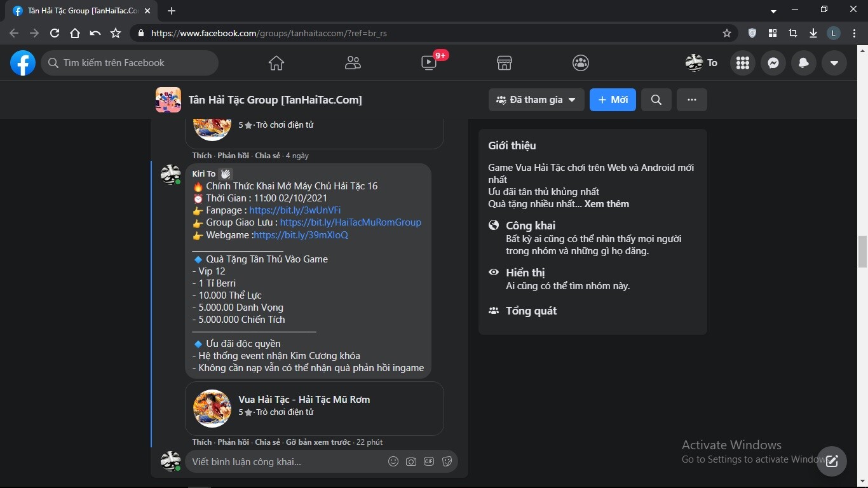Expand the account dropdown arrow
868x488 pixels.
tap(834, 63)
